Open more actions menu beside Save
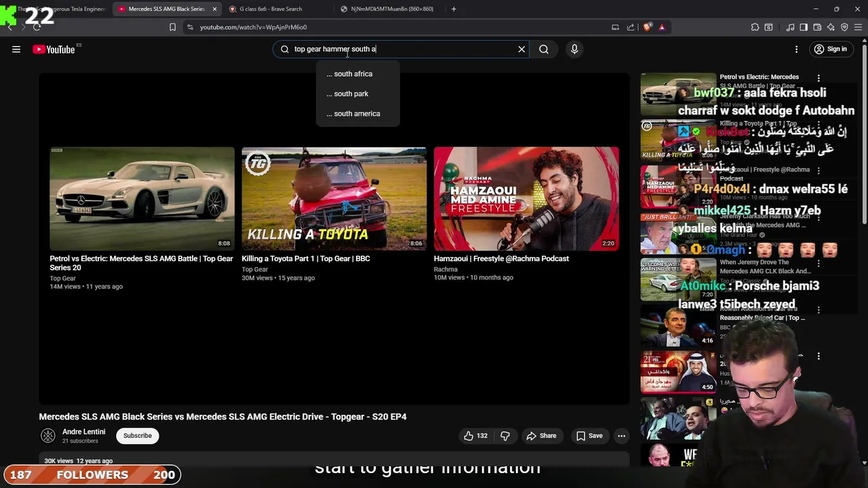The height and width of the screenshot is (488, 868). click(621, 436)
